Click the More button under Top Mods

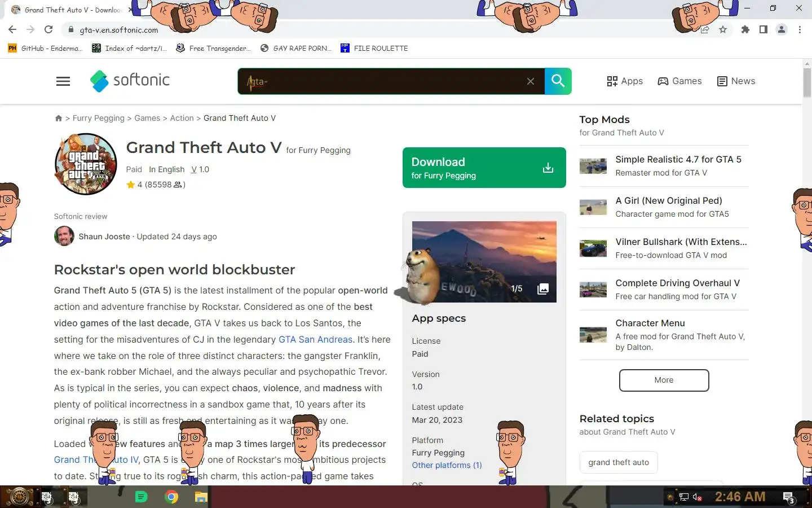(x=664, y=380)
